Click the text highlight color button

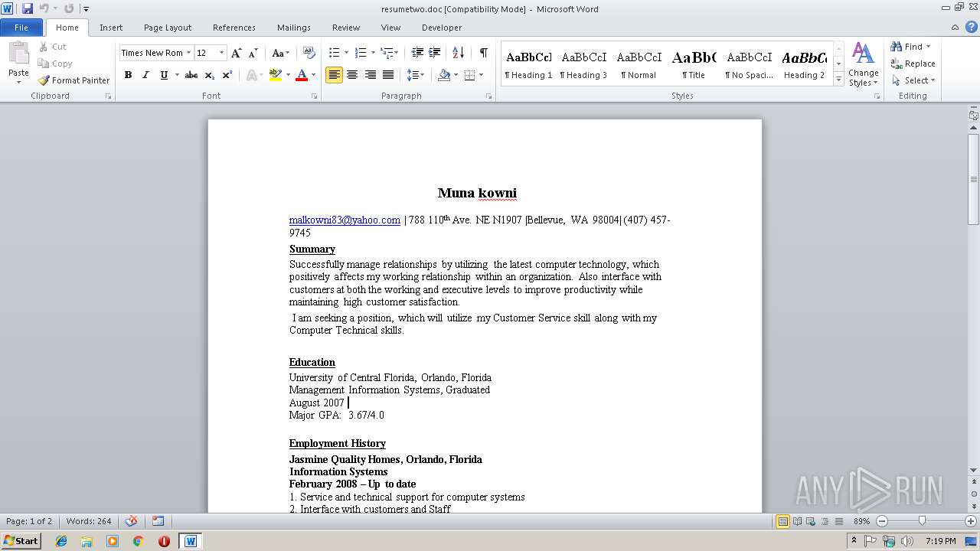[276, 75]
